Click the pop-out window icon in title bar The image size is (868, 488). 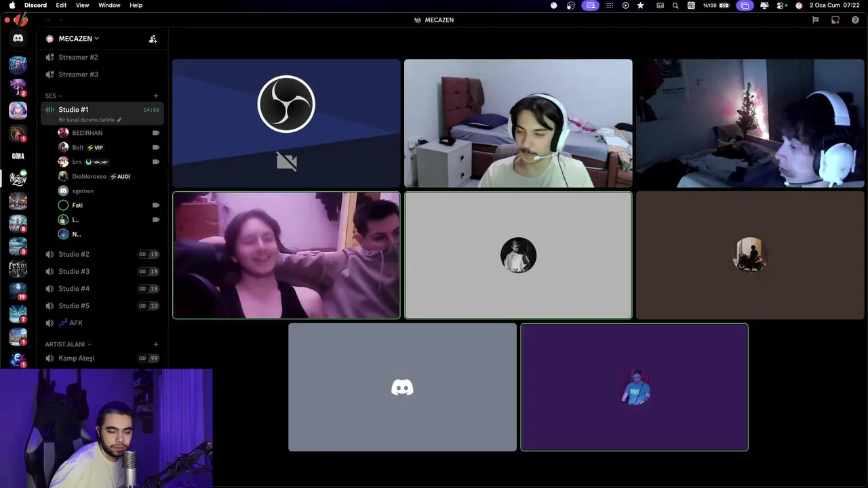click(835, 20)
